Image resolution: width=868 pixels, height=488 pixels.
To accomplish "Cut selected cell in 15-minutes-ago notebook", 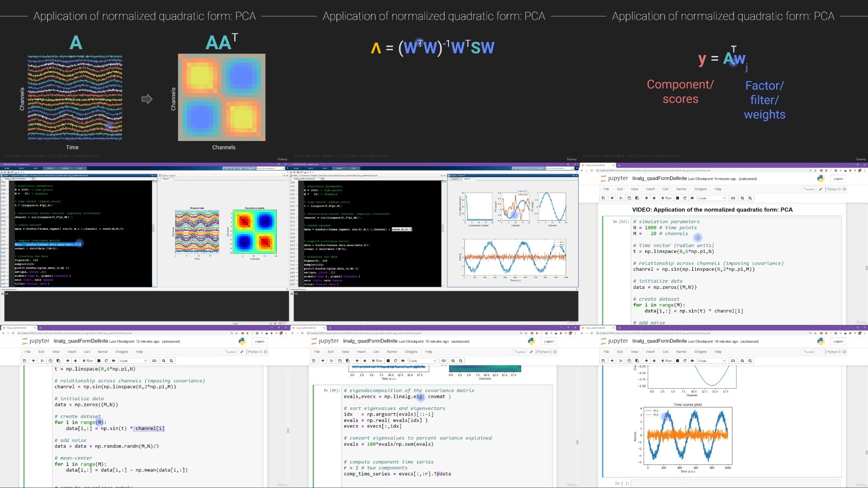I will [332, 361].
